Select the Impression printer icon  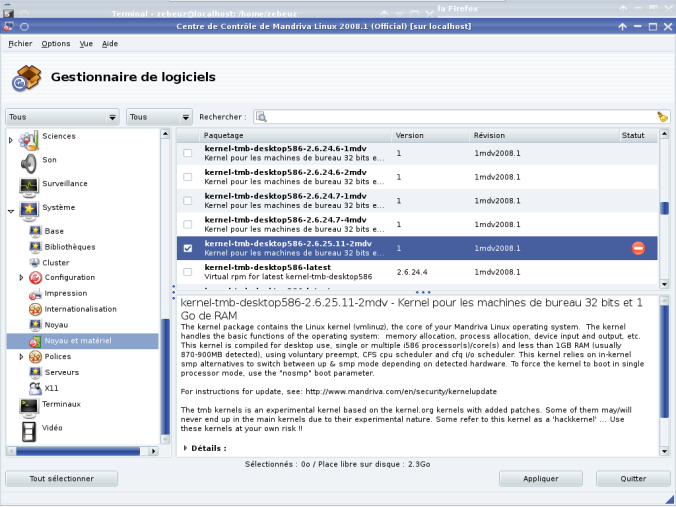click(35, 294)
